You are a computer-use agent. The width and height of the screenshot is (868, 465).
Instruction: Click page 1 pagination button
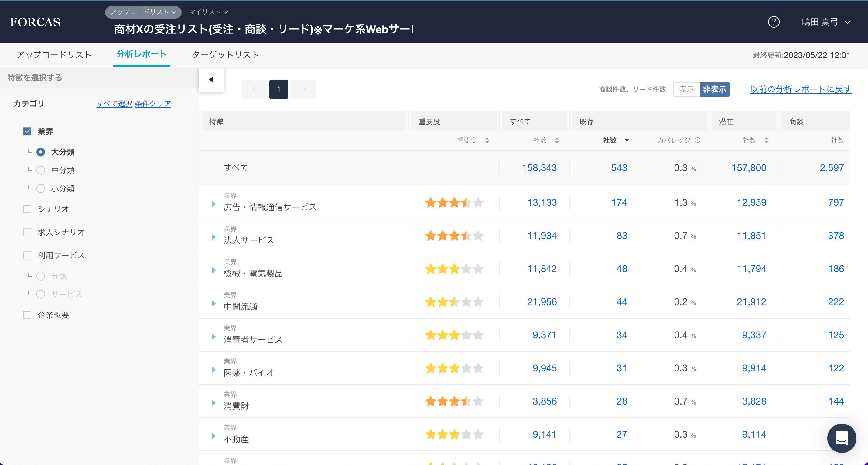278,89
